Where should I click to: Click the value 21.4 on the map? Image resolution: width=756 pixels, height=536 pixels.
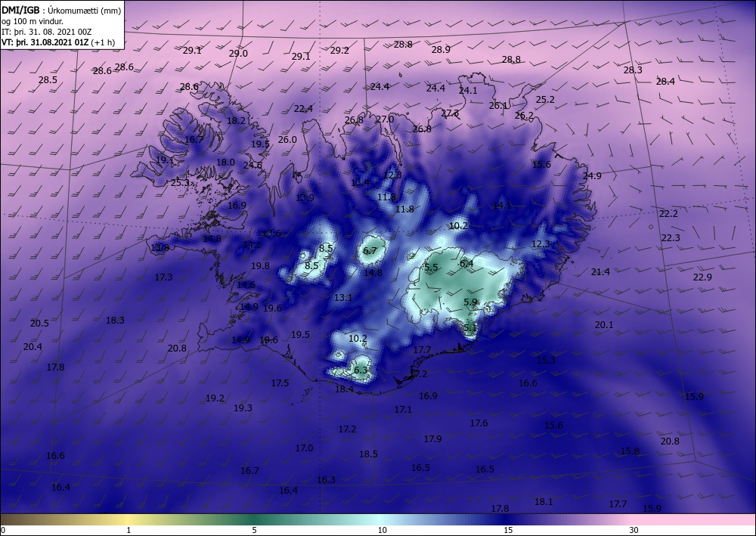coord(600,272)
